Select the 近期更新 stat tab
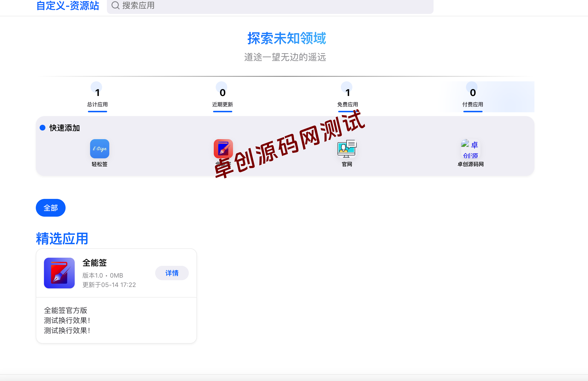588x381 pixels. [223, 97]
